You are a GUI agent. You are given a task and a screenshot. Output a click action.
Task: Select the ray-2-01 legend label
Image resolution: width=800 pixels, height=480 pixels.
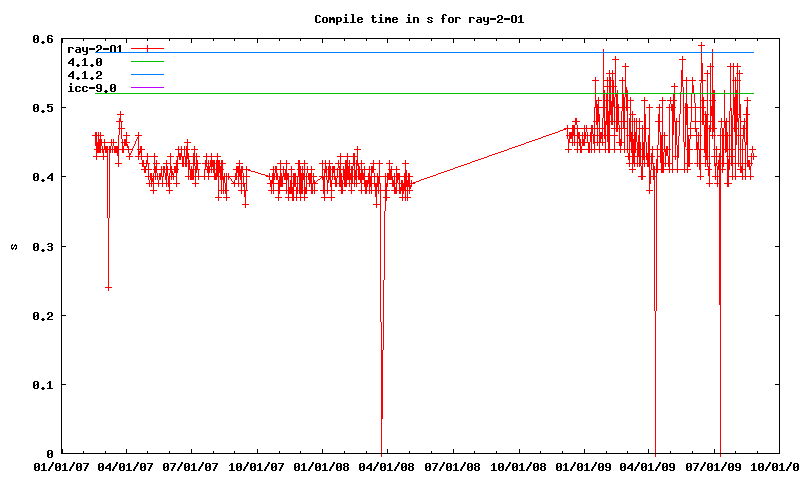(94, 48)
